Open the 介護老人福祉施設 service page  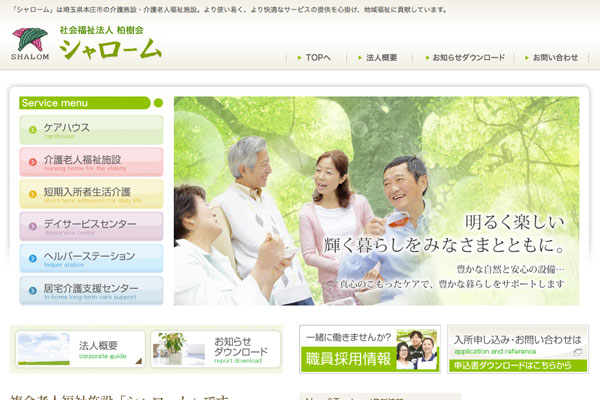point(91,162)
